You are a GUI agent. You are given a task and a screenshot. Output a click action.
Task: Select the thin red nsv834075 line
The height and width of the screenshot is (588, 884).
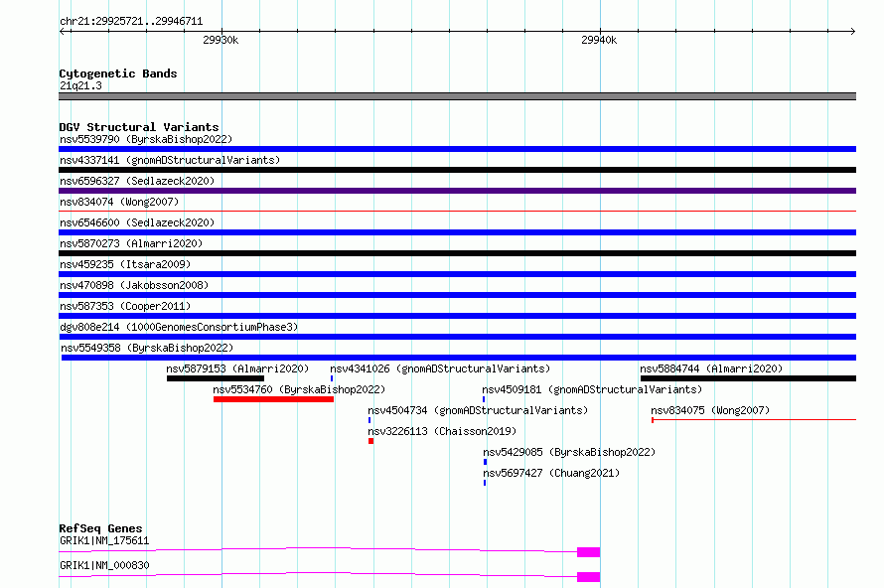coord(754,420)
